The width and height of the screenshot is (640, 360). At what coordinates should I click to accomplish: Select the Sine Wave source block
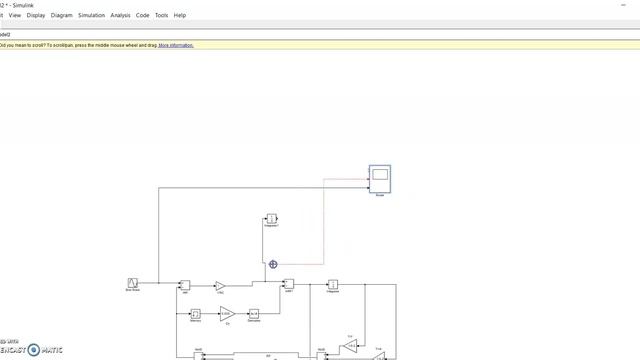[x=133, y=283]
